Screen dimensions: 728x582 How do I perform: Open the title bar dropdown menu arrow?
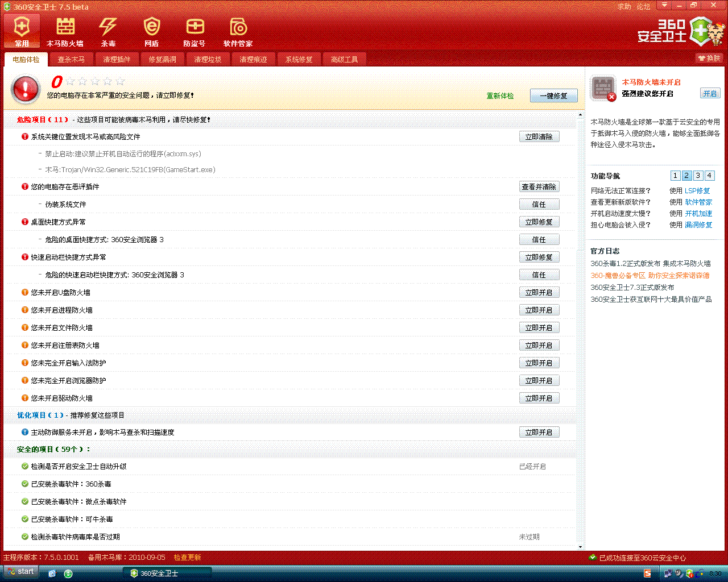click(x=664, y=6)
